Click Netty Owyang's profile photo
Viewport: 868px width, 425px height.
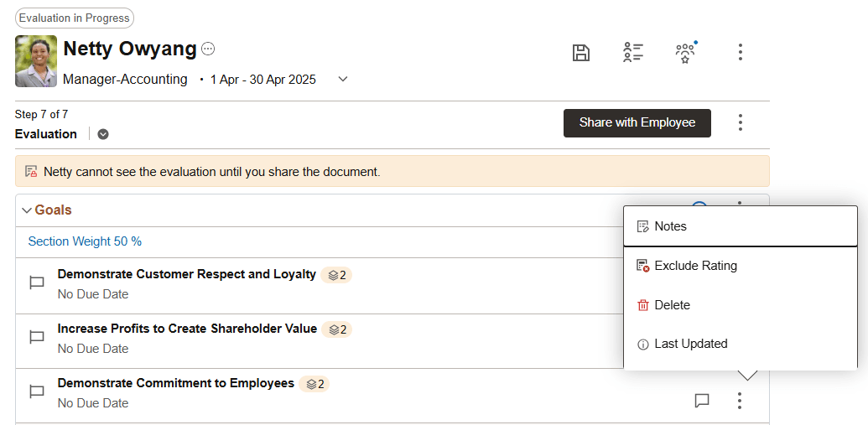coord(36,61)
